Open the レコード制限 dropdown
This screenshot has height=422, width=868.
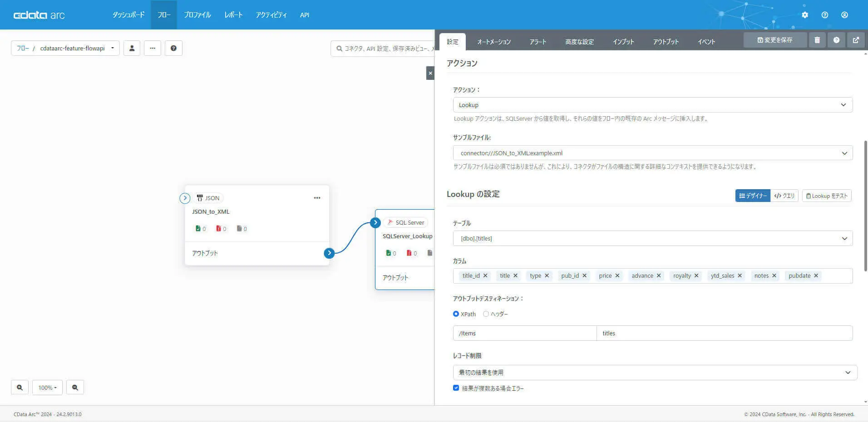point(655,373)
